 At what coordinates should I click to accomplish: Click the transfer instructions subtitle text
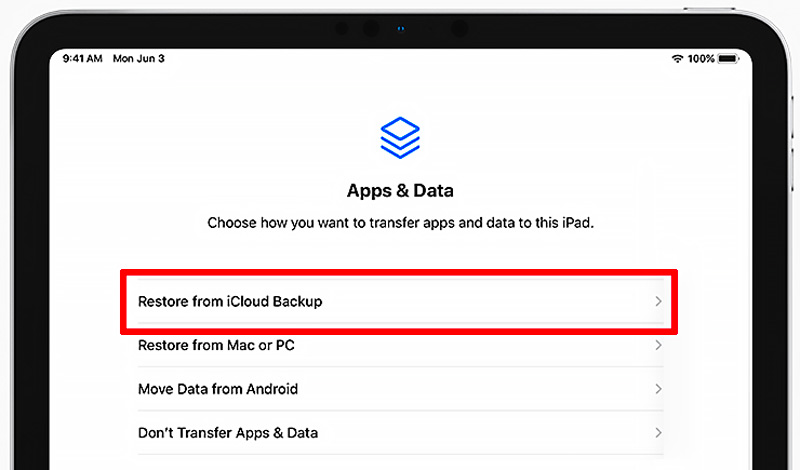(400, 223)
